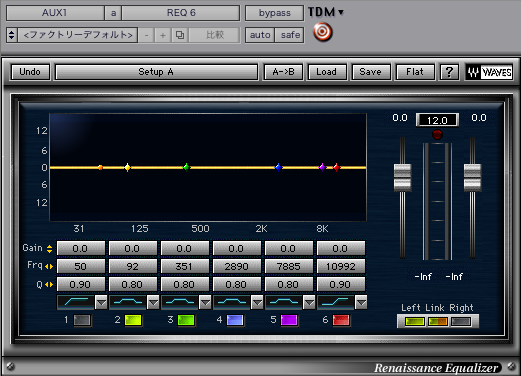Click band 5 bell filter shape icon
This screenshot has height=376, width=521.
(284, 302)
